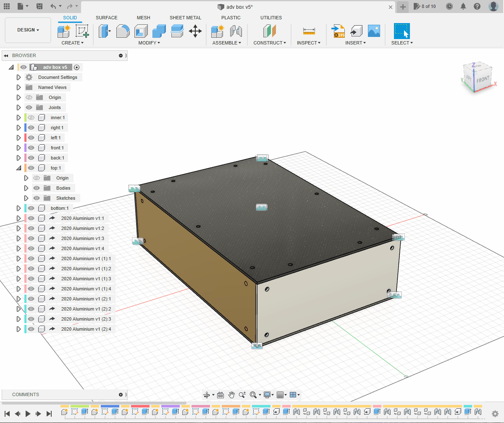Select the Move/Copy tool icon
The height and width of the screenshot is (423, 504).
pyautogui.click(x=195, y=31)
